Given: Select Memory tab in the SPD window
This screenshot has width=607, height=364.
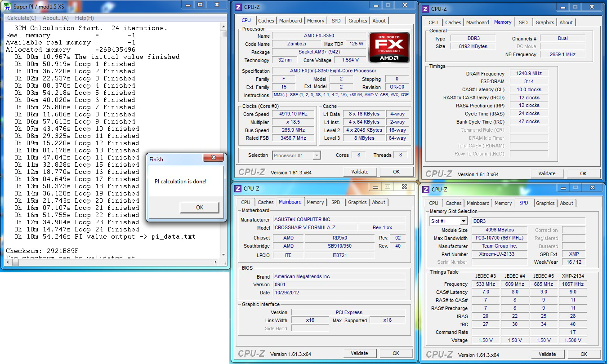Looking at the screenshot, I should point(503,203).
